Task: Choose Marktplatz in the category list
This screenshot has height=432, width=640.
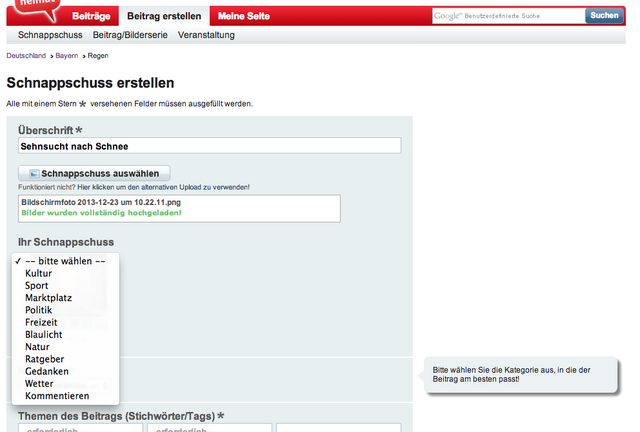Action: click(65, 298)
